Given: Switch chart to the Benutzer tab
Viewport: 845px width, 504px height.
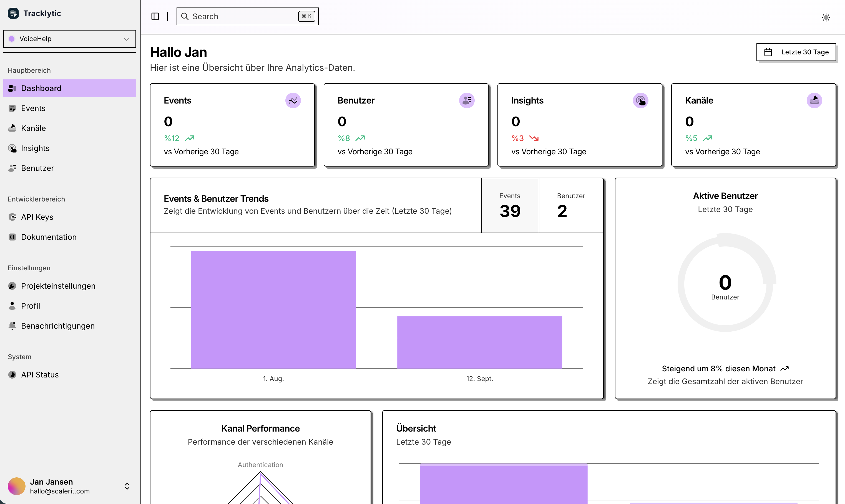Looking at the screenshot, I should [570, 205].
